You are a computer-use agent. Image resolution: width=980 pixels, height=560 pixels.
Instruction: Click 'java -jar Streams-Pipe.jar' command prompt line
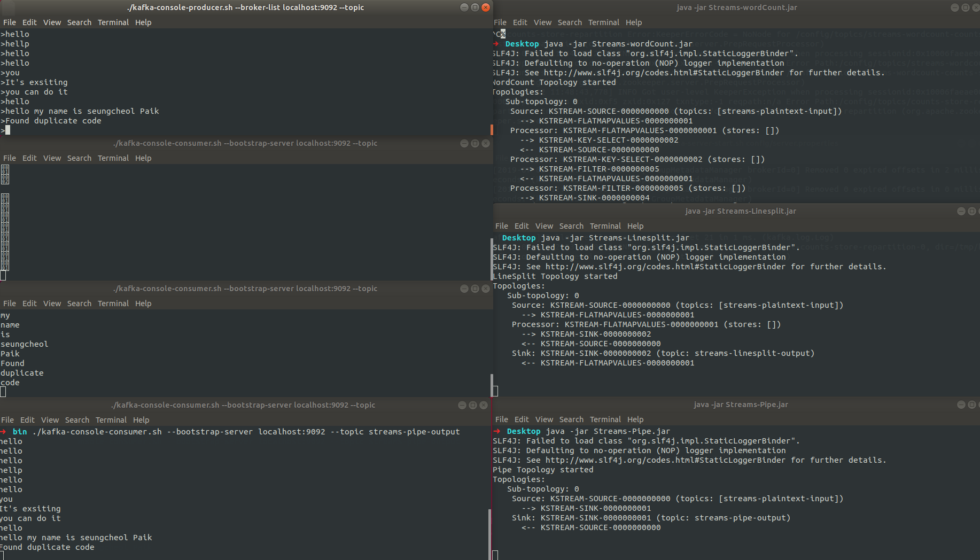pos(582,431)
